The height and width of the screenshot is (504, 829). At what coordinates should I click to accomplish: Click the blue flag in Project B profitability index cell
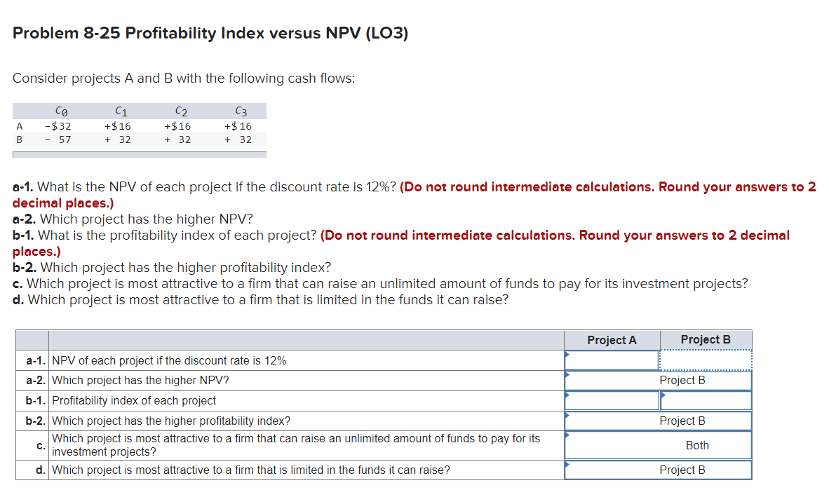pyautogui.click(x=663, y=394)
